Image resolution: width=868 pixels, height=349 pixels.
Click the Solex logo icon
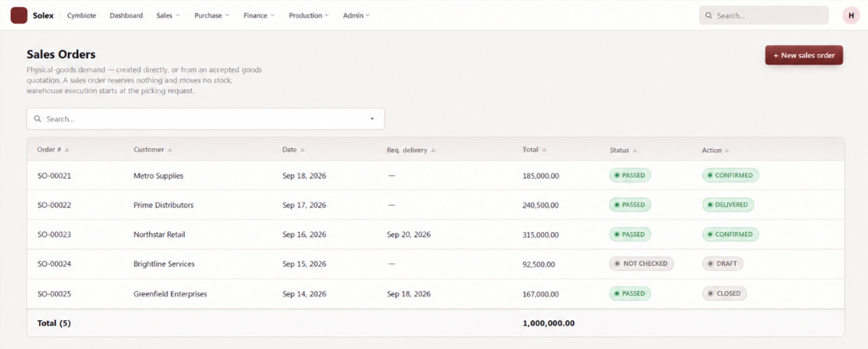(x=19, y=15)
